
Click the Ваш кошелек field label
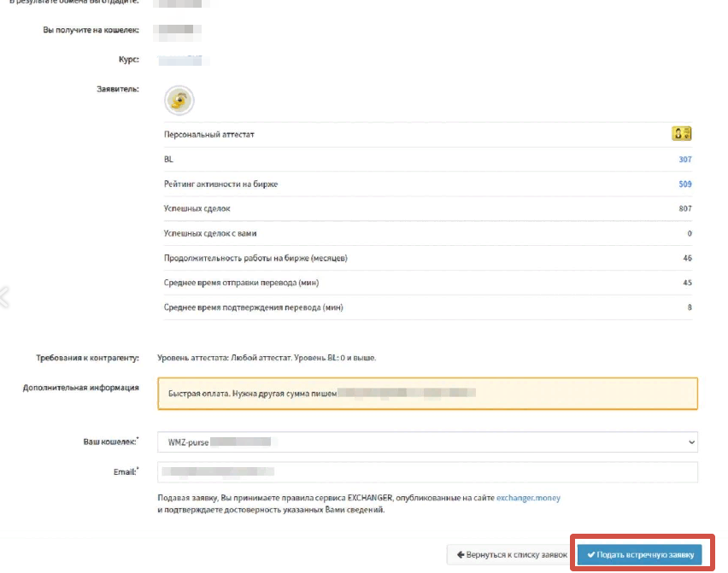point(111,441)
